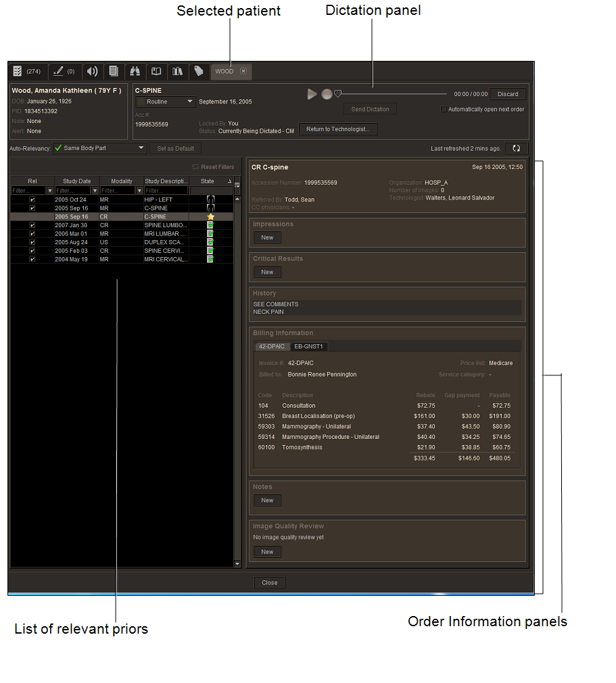Screen dimensions: 616x683
Task: Open the worklist icon tab showing 274
Action: click(x=27, y=71)
